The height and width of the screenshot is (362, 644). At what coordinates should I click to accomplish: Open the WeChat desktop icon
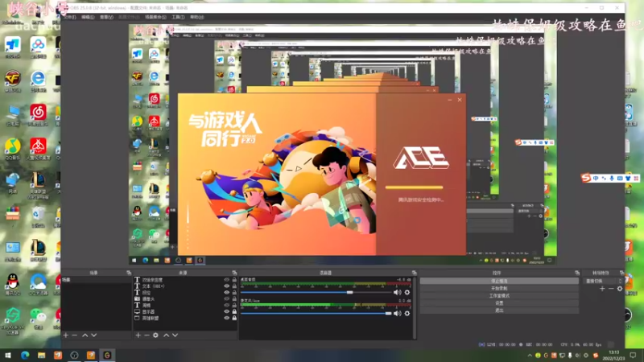point(38,318)
